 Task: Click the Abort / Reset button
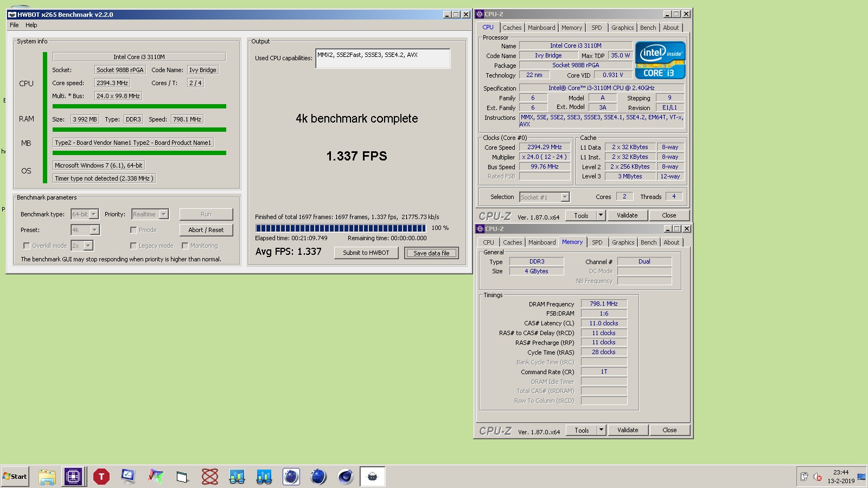(x=206, y=230)
